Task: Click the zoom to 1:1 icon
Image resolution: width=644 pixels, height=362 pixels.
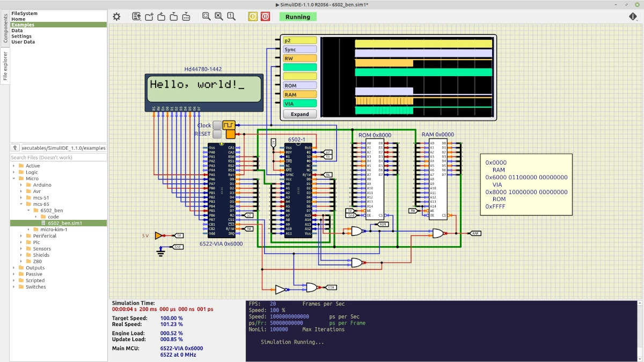Action: click(231, 17)
